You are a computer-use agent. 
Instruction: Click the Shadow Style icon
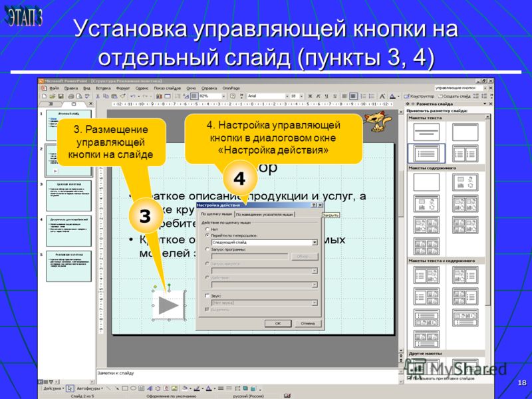245,388
